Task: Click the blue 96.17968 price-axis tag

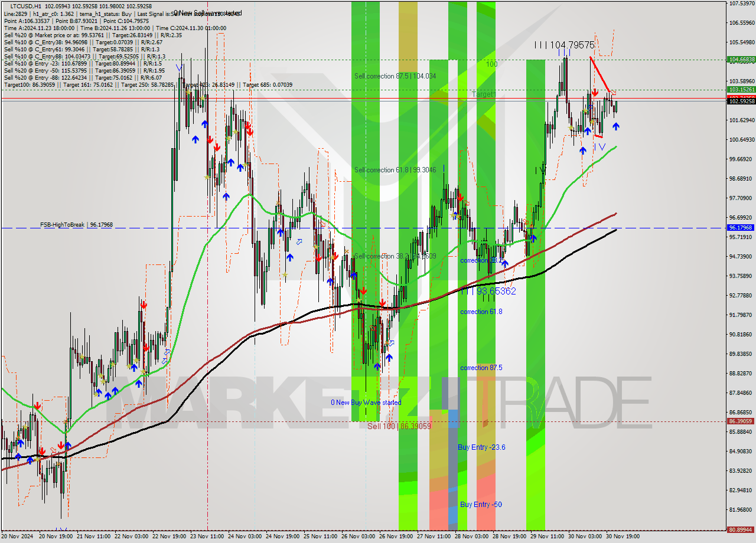Action: point(741,227)
